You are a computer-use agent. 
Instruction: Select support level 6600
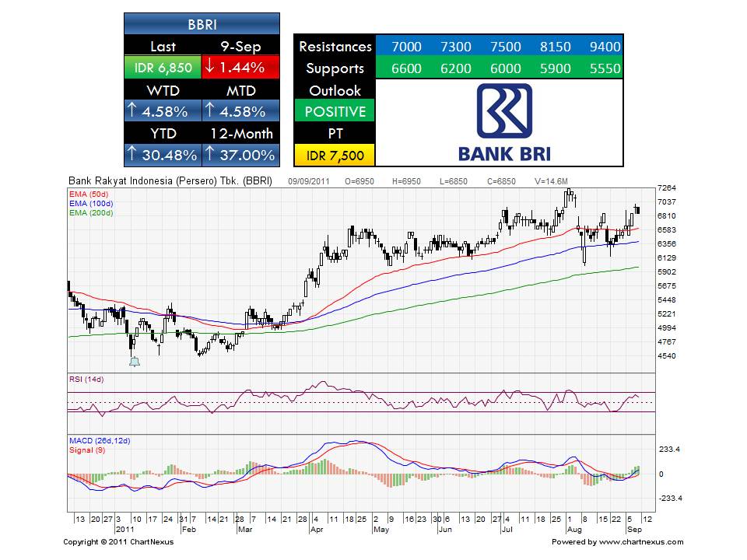click(x=406, y=68)
